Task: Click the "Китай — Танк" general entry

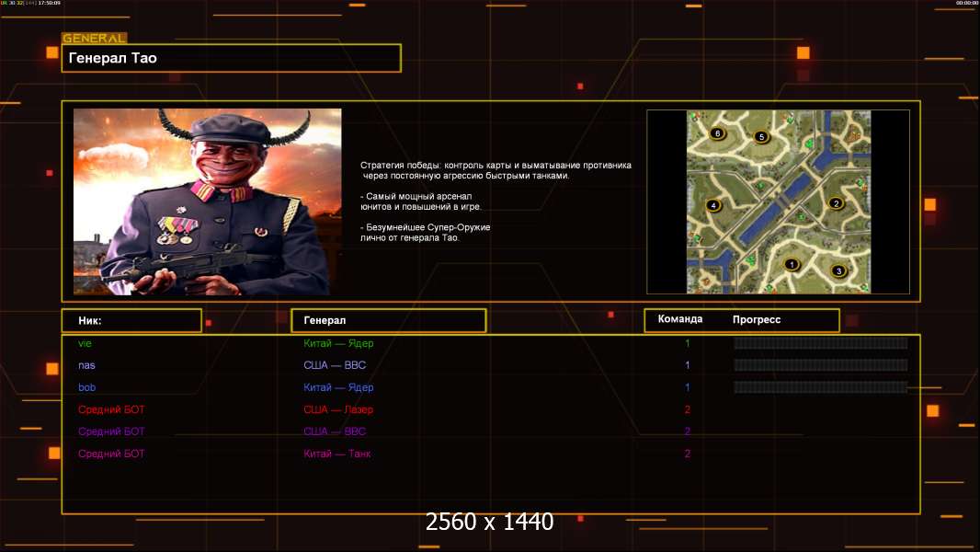Action: click(336, 454)
